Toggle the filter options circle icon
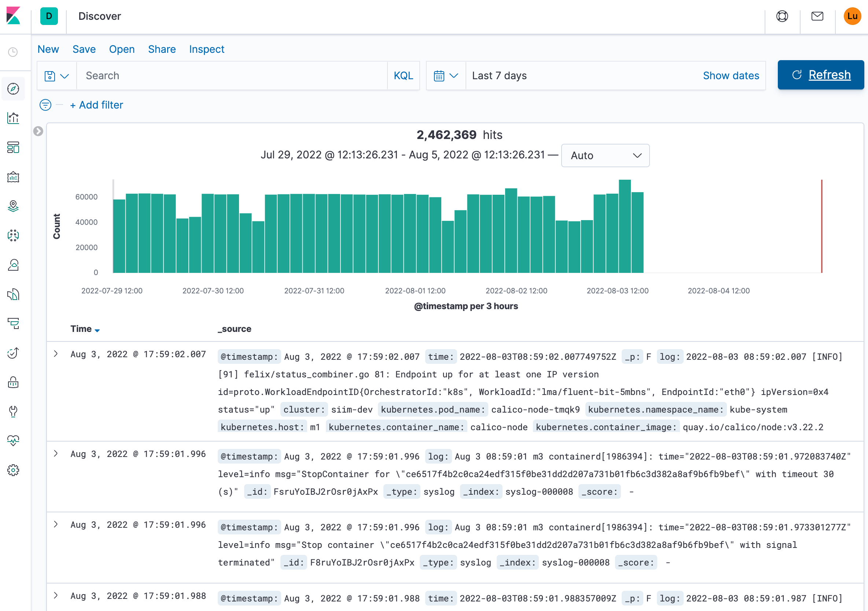This screenshot has width=868, height=611. tap(45, 105)
